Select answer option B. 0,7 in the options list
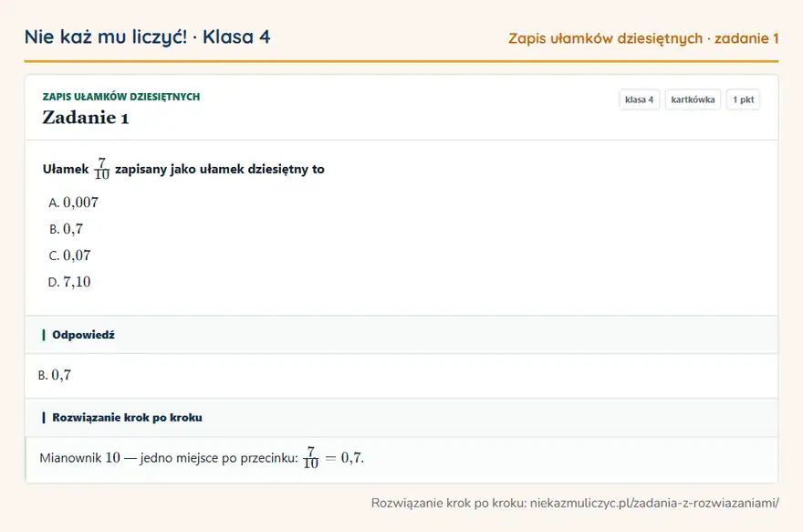The width and height of the screenshot is (803, 532). pyautogui.click(x=66, y=229)
